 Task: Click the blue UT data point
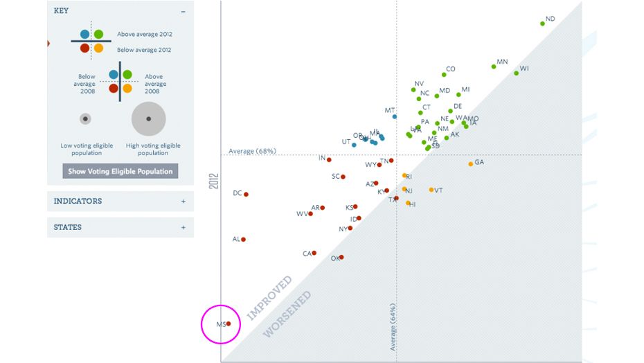(354, 145)
